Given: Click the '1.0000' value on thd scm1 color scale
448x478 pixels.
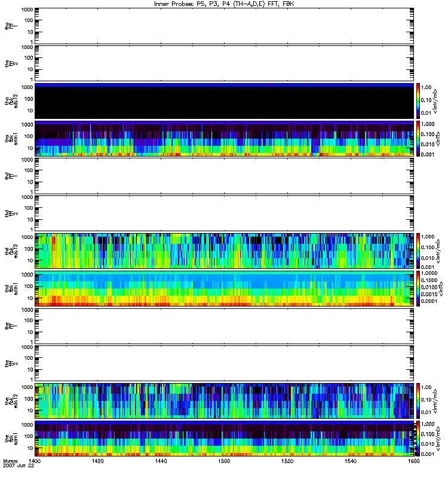Looking at the screenshot, I should (x=429, y=273).
